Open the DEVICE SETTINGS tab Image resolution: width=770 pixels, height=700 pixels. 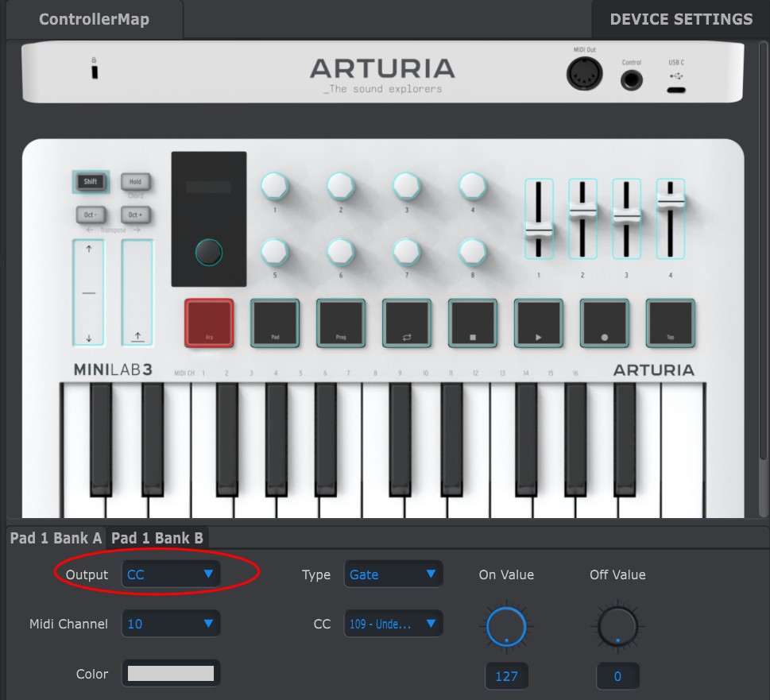[681, 19]
